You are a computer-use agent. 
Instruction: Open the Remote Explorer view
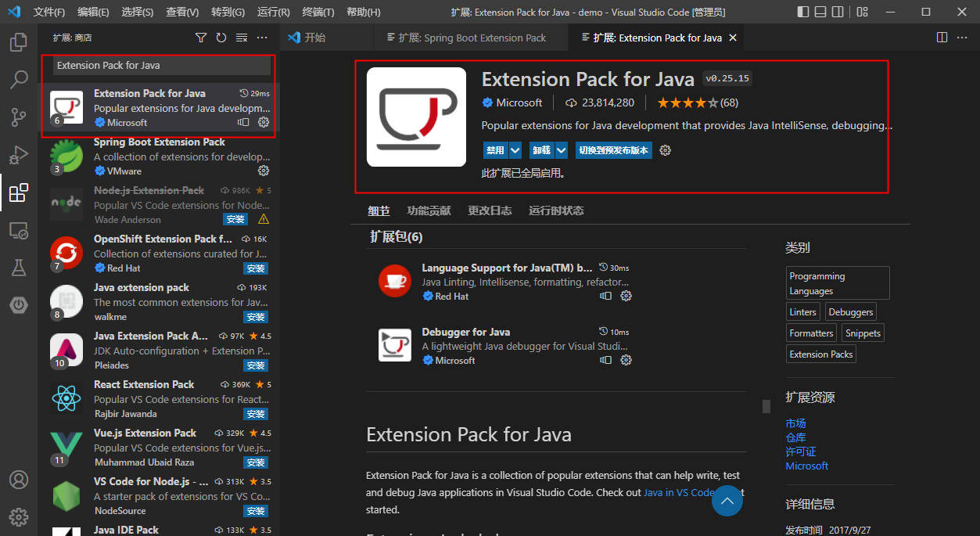(x=19, y=230)
